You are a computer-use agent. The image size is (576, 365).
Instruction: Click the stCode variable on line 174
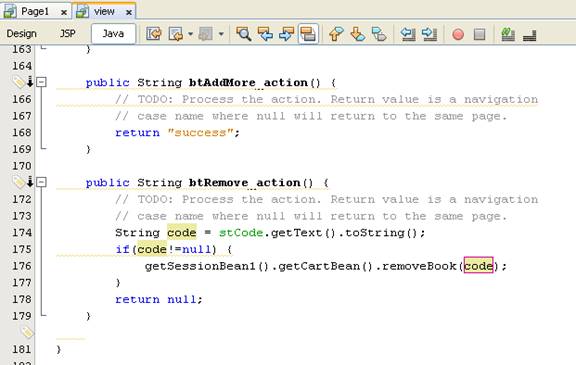[x=241, y=233]
